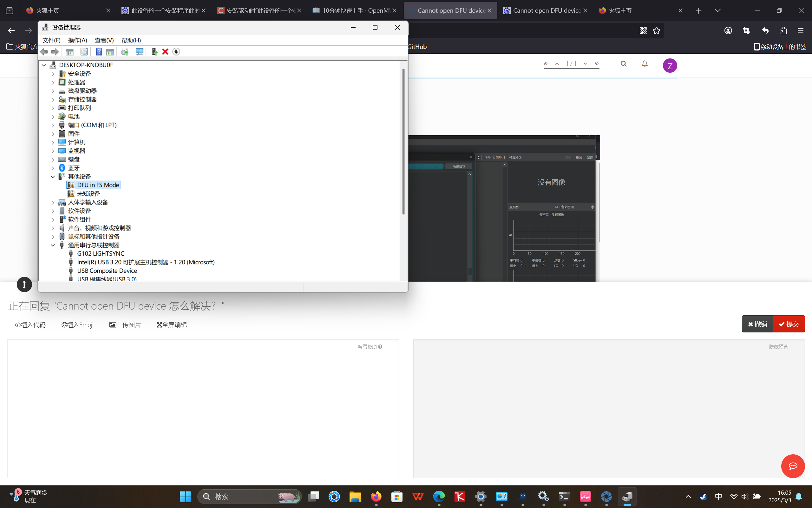812x508 pixels.
Task: Click the 编写帮助 help link
Action: click(370, 347)
